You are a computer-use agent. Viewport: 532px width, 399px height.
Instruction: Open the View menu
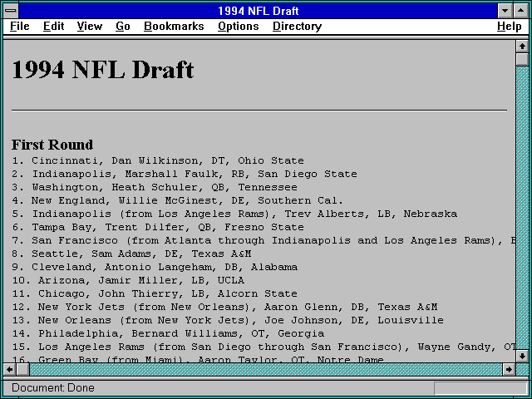click(x=90, y=27)
